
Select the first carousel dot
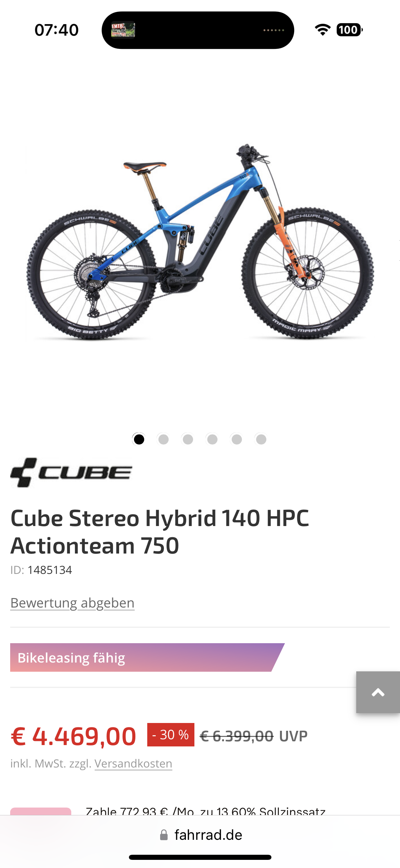pyautogui.click(x=139, y=439)
